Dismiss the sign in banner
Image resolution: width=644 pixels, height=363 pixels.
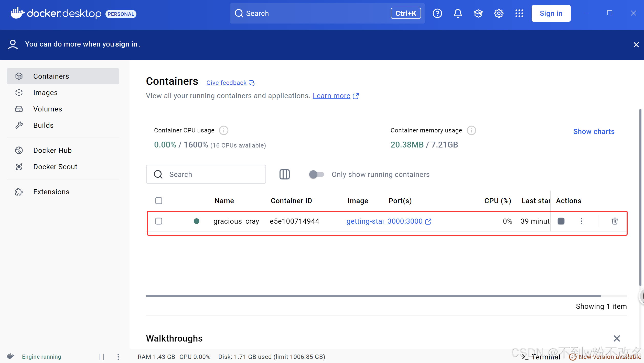pos(636,45)
